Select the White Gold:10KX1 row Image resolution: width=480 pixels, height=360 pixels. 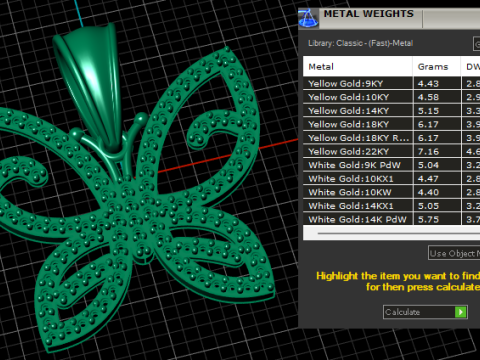392,179
